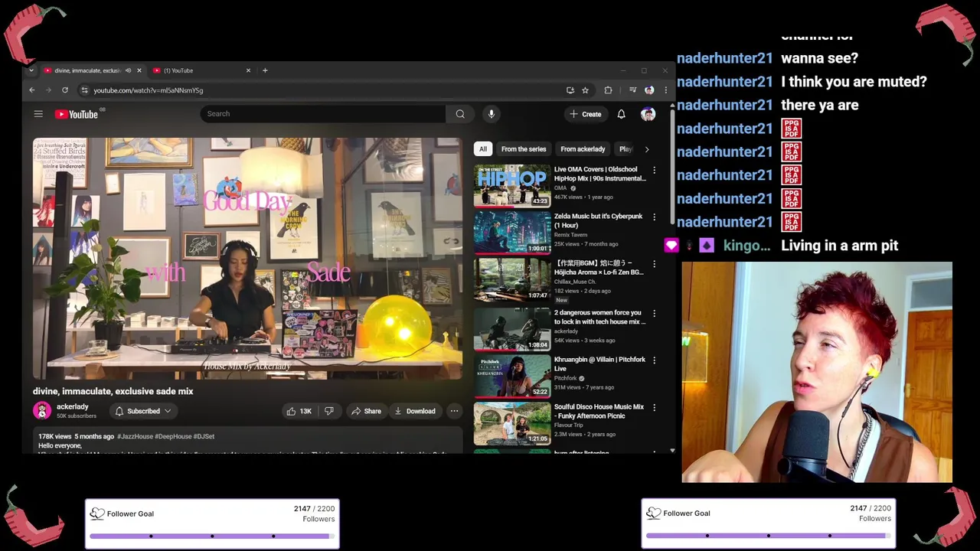The image size is (980, 551).
Task: Open the ackerlady channel name link
Action: click(73, 406)
